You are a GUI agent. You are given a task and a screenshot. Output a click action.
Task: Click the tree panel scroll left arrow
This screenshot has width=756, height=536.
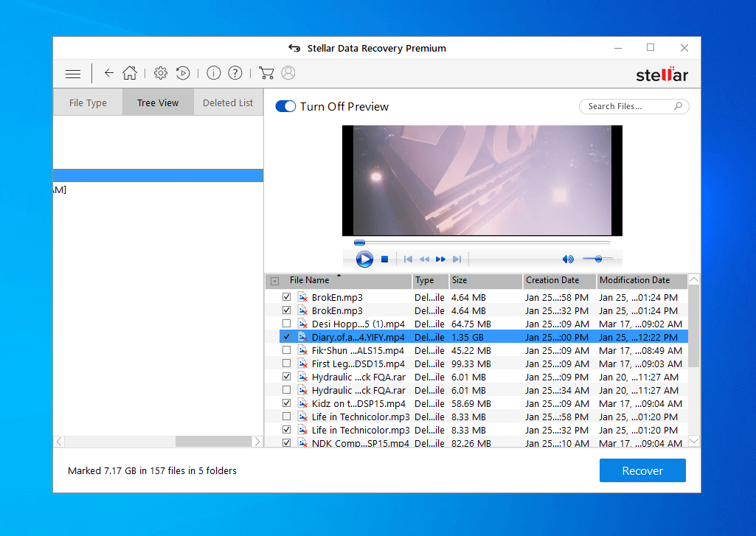(x=59, y=442)
